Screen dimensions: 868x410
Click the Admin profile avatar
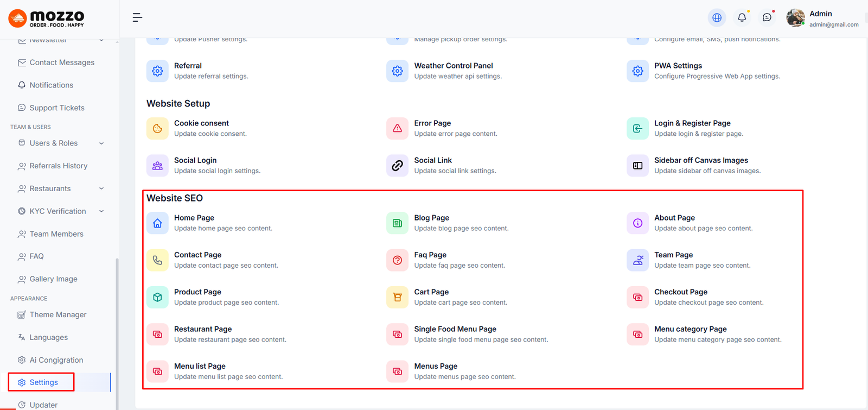(x=795, y=18)
